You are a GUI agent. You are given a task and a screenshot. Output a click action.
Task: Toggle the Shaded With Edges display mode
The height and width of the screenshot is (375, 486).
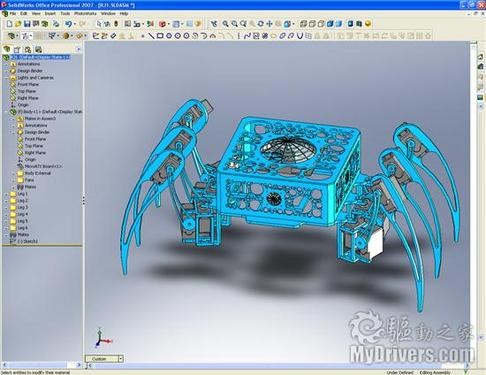[330, 24]
